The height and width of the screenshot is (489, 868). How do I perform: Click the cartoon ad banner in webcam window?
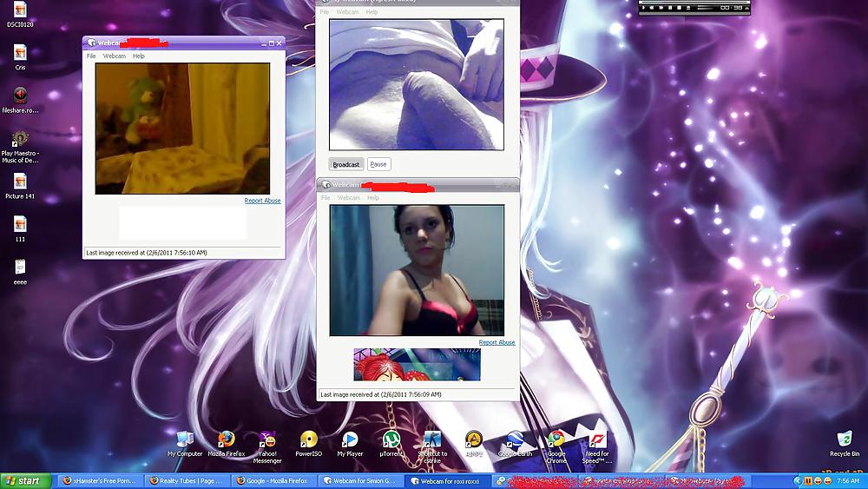pos(417,365)
